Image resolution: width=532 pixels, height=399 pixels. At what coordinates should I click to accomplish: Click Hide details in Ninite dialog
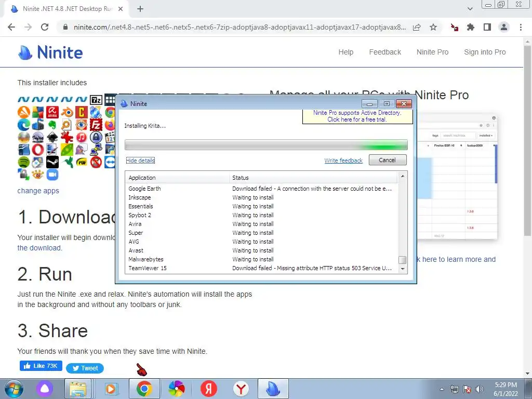(140, 161)
